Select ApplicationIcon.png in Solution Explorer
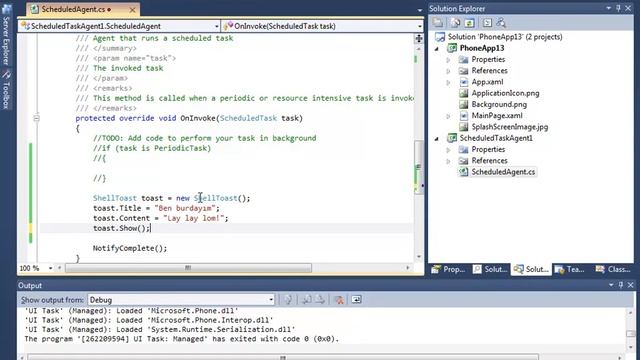This screenshot has width=640, height=360. 505,93
